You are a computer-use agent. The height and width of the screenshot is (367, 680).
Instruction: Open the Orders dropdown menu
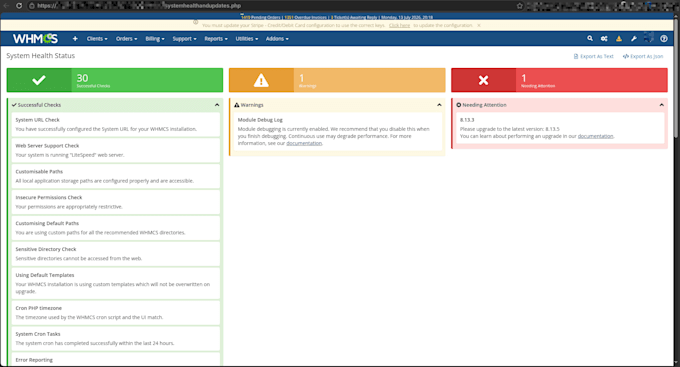point(126,39)
